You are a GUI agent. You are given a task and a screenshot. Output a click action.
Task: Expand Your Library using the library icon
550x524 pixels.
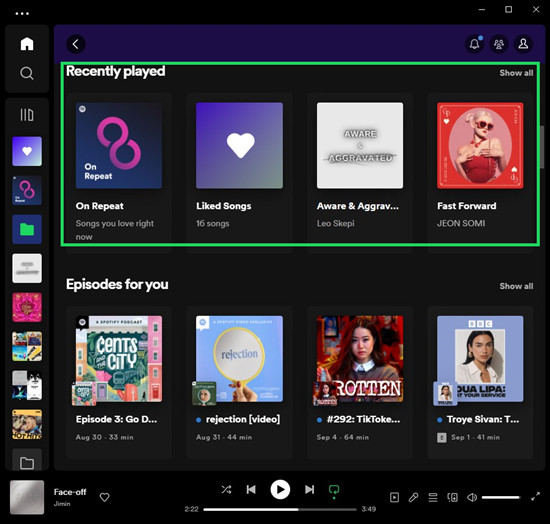click(27, 115)
